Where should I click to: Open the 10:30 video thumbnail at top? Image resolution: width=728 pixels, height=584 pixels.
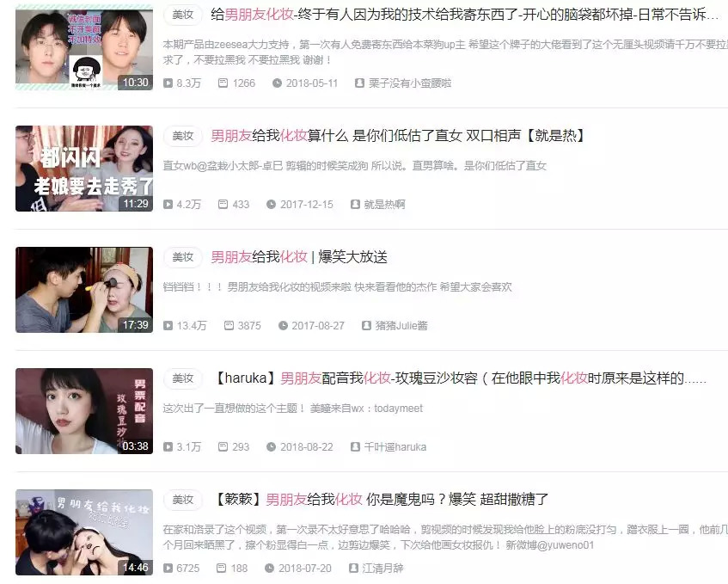tap(84, 47)
